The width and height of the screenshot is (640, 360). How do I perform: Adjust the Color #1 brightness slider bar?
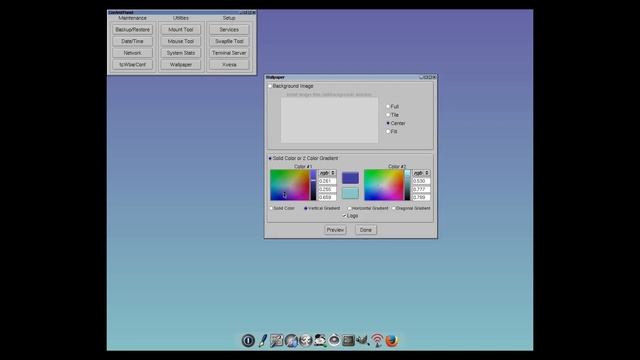pos(313,185)
